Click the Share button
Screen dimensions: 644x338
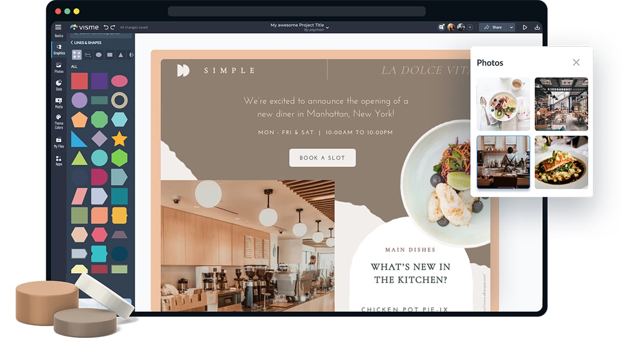coord(493,27)
